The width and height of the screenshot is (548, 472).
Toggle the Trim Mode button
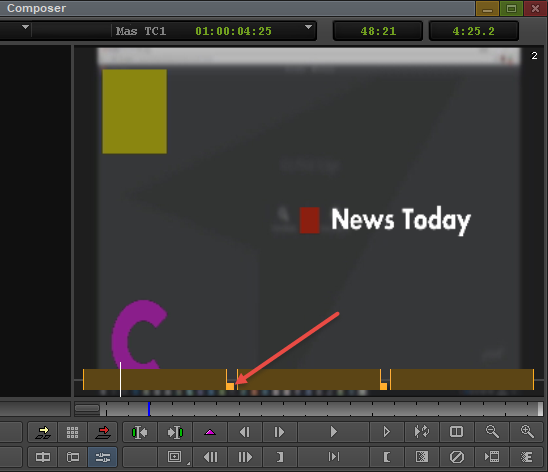(x=43, y=457)
